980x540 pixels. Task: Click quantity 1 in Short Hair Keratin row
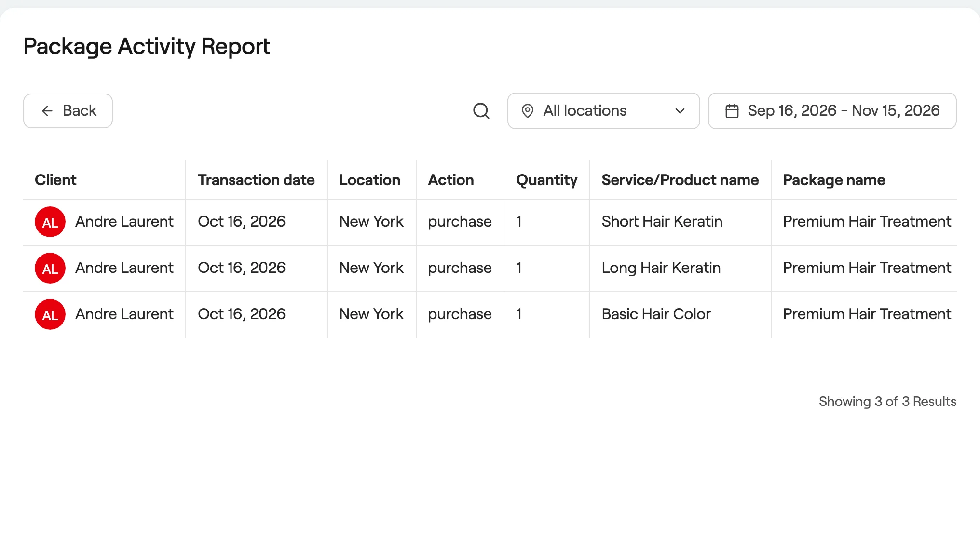519,221
